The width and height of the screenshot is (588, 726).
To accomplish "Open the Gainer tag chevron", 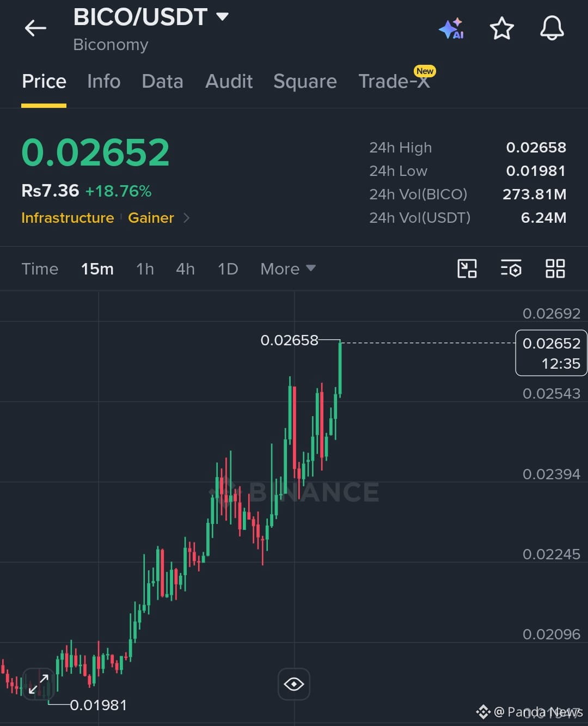I will click(187, 218).
